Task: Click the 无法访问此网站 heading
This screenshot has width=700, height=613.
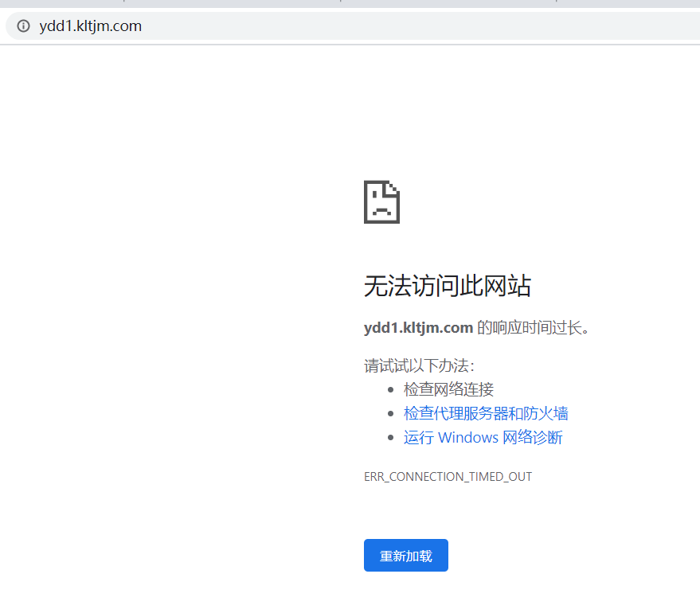Action: [448, 286]
